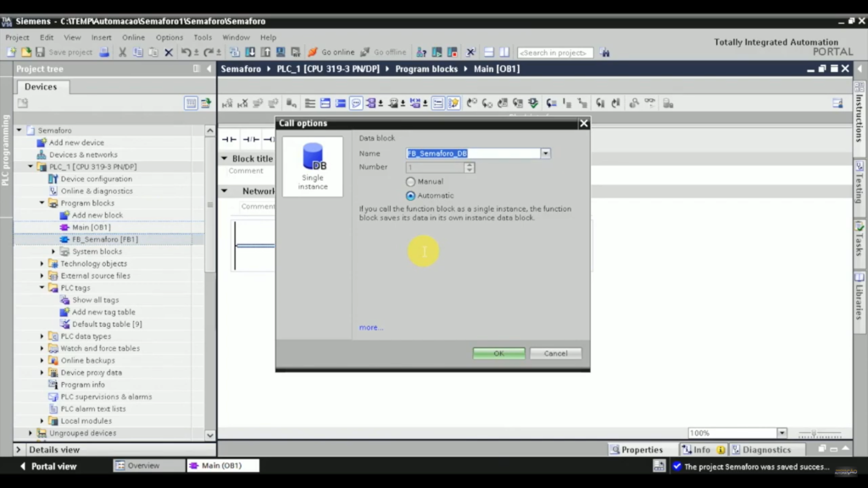Open the Options menu
This screenshot has width=868, height=488.
tap(170, 37)
